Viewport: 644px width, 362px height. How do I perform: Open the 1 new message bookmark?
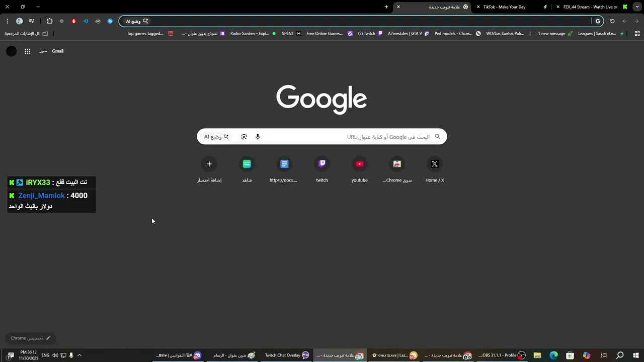[555, 34]
